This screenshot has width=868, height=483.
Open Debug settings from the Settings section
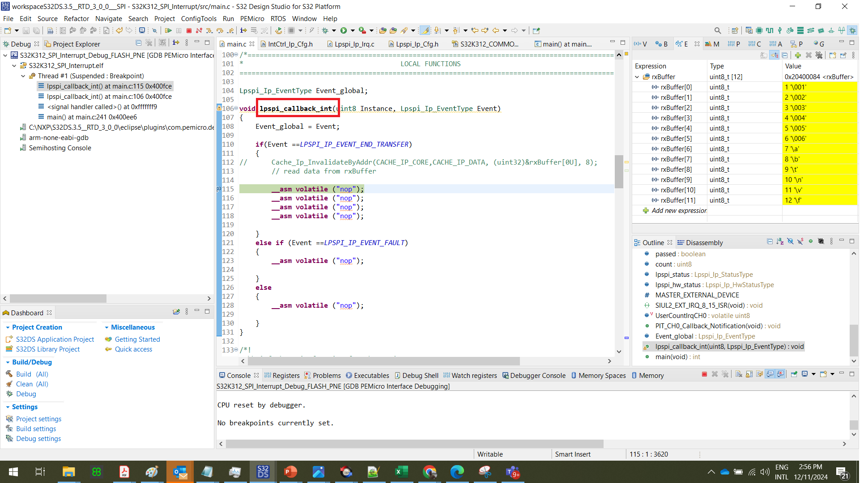(x=38, y=439)
